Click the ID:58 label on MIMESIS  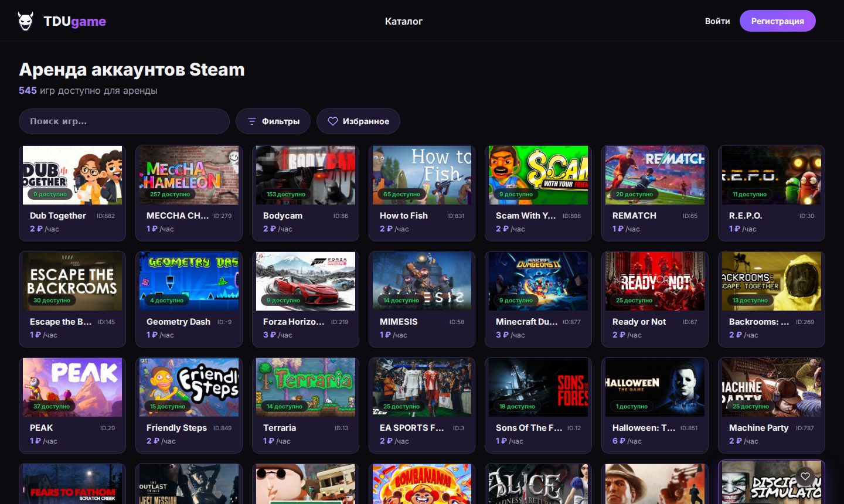tap(457, 322)
